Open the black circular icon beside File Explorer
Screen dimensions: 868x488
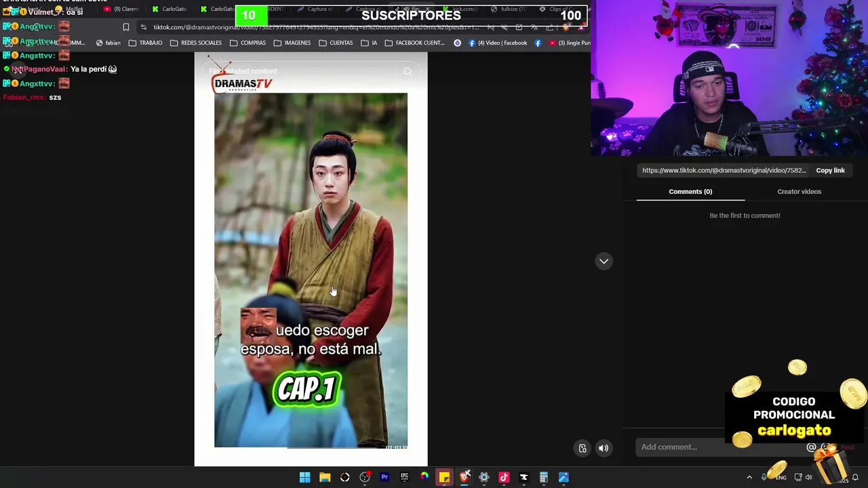tap(344, 477)
